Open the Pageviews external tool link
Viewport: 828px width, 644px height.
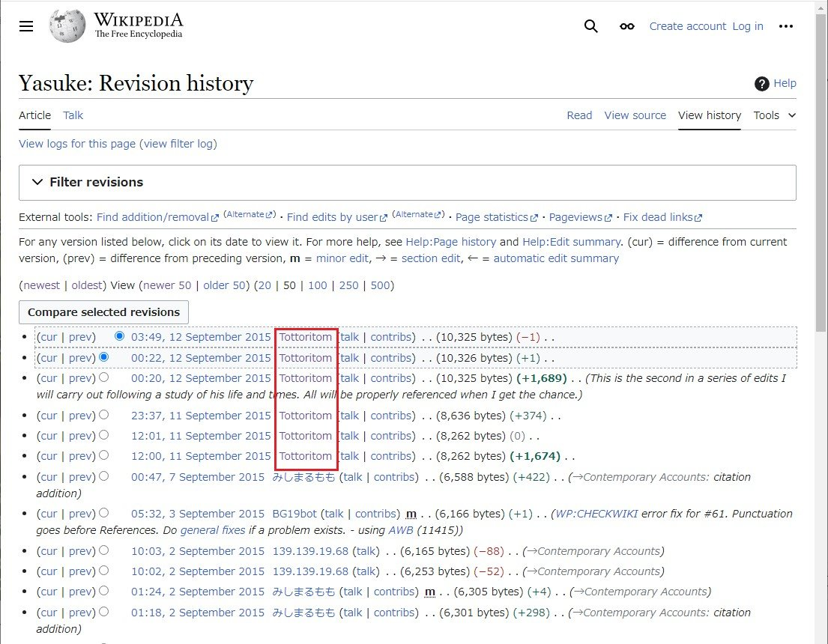[x=575, y=217]
